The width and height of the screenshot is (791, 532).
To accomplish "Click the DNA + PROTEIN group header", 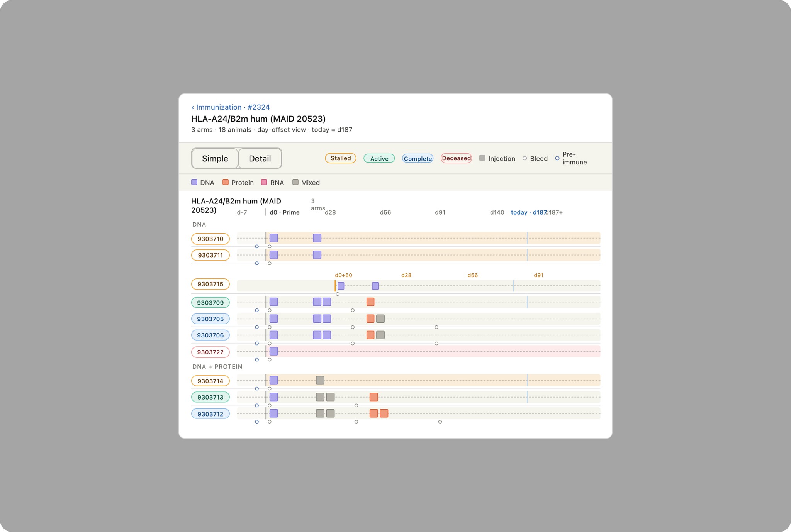I will click(x=217, y=367).
